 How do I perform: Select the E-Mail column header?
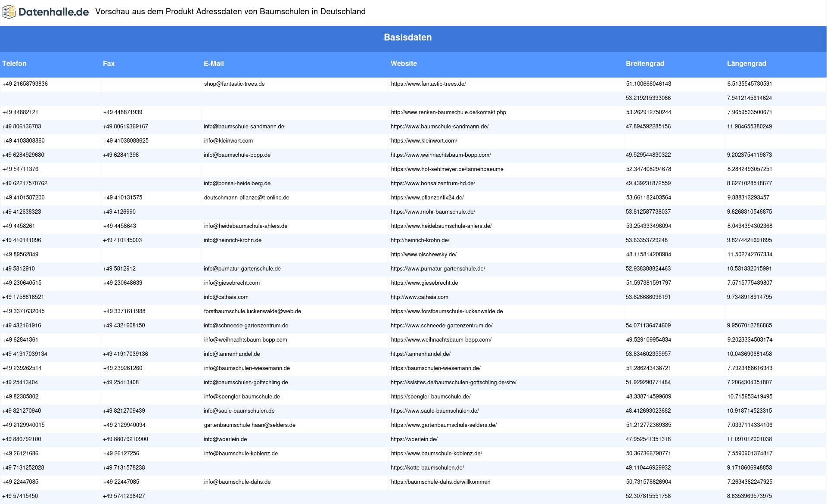pos(214,64)
